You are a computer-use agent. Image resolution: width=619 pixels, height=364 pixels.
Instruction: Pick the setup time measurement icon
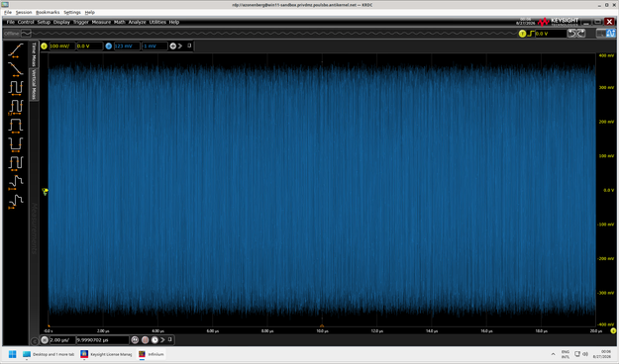point(16,182)
